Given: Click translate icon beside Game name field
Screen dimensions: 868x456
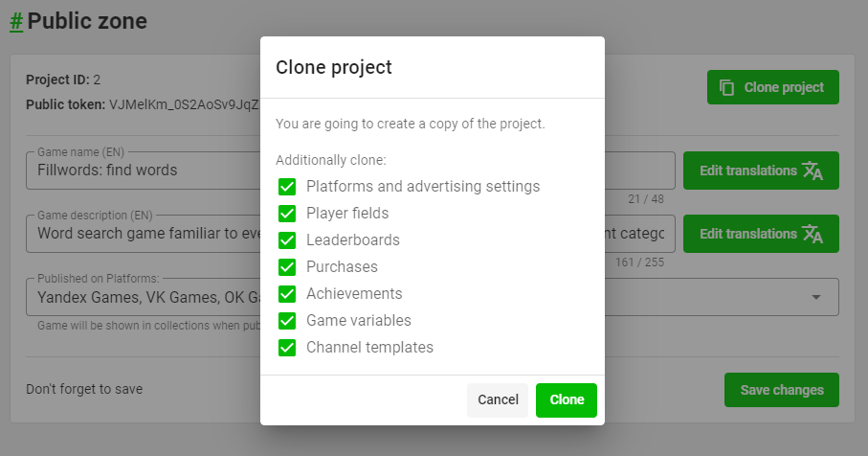Looking at the screenshot, I should tap(812, 171).
